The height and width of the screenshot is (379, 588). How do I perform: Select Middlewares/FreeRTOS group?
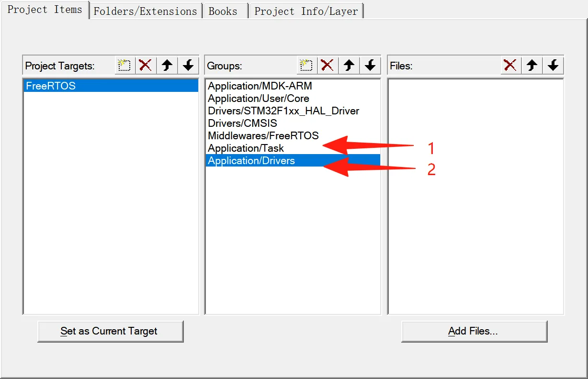click(263, 136)
